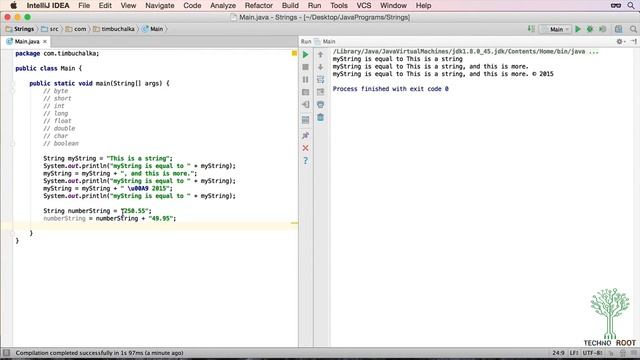Viewport: 640px width, 360px height.
Task: Open the VCS menu
Action: pyautogui.click(x=364, y=6)
